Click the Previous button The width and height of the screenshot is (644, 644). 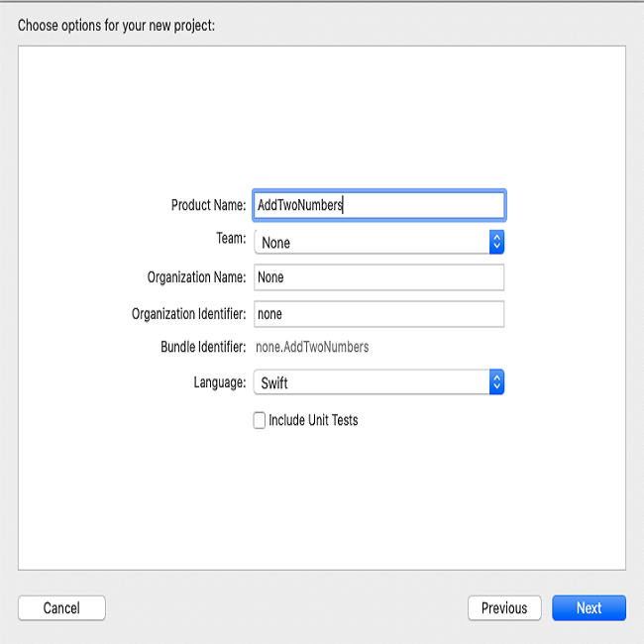click(504, 607)
